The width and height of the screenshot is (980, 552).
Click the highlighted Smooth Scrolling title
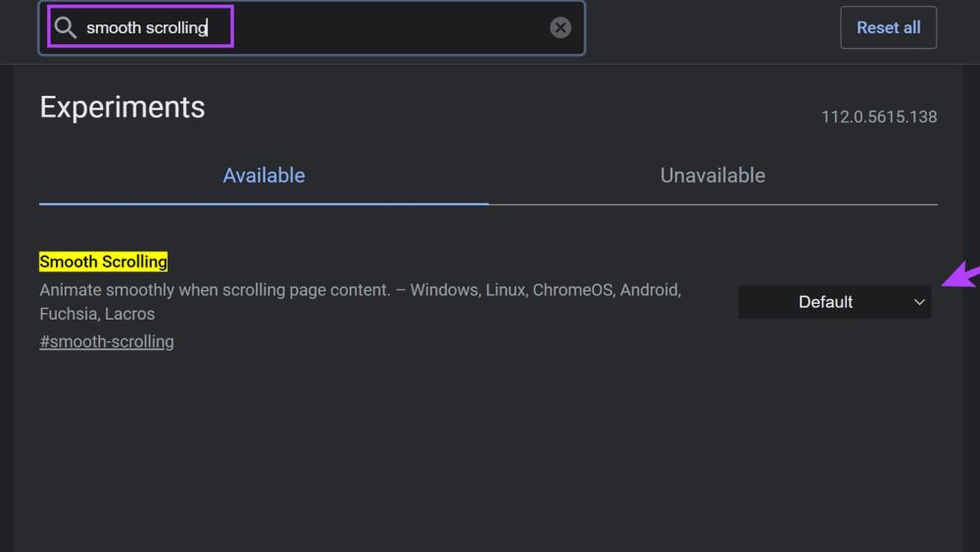103,262
